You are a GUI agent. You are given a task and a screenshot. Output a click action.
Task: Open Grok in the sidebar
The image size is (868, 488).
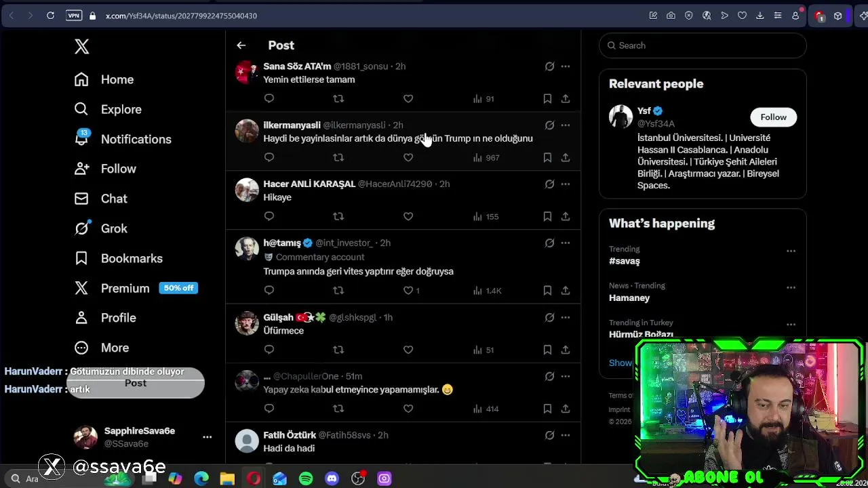(x=100, y=228)
